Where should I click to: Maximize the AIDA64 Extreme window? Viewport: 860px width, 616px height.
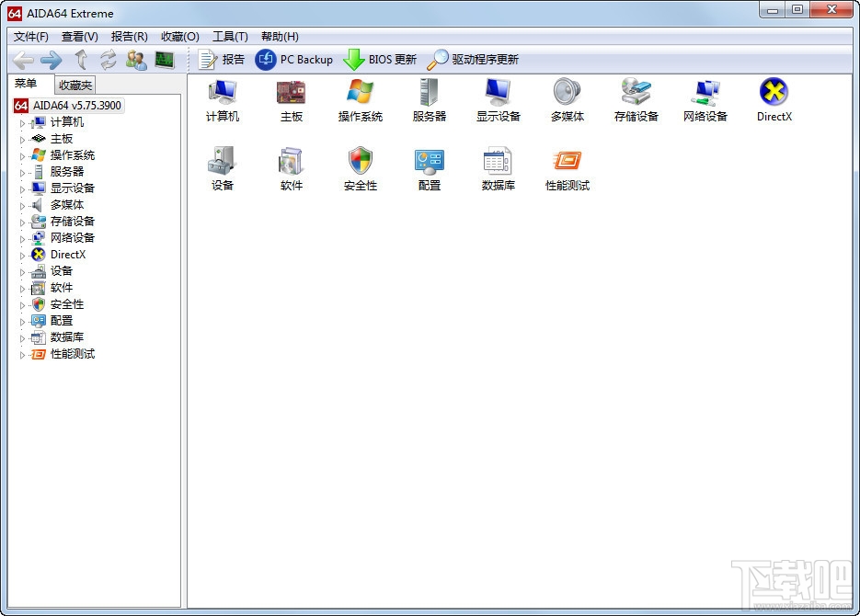797,9
